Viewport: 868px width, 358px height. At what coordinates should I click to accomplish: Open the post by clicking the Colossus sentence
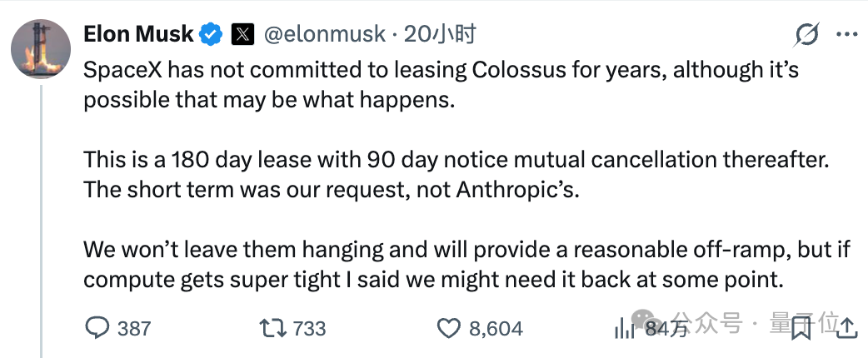pyautogui.click(x=441, y=85)
